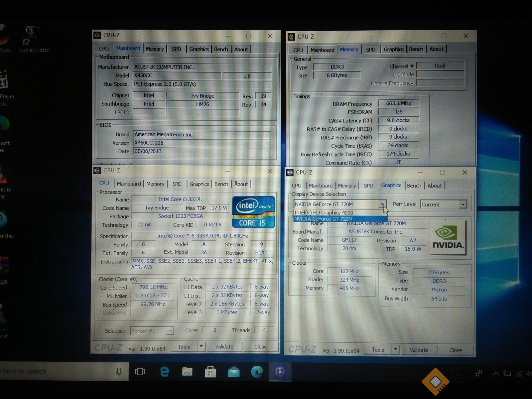Click the Intel Core i5 logo badge
This screenshot has width=532, height=399.
point(253,212)
